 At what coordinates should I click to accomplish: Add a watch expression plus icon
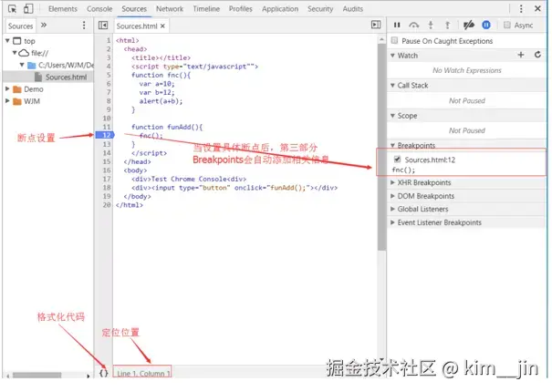coord(521,55)
